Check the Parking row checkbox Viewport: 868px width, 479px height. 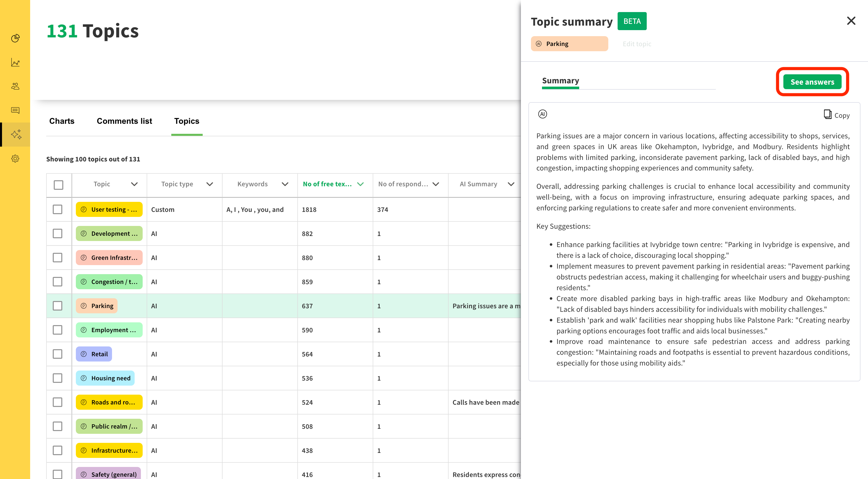(58, 306)
